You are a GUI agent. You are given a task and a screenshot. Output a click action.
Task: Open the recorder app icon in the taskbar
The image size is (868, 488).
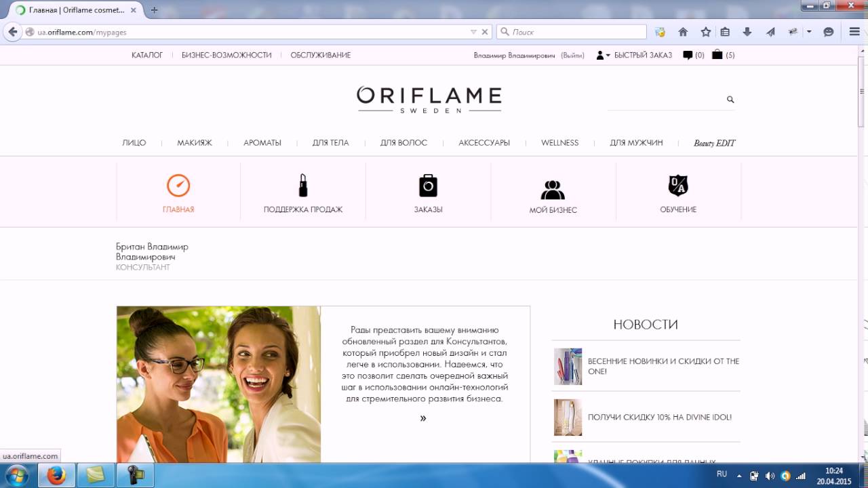pyautogui.click(x=136, y=476)
